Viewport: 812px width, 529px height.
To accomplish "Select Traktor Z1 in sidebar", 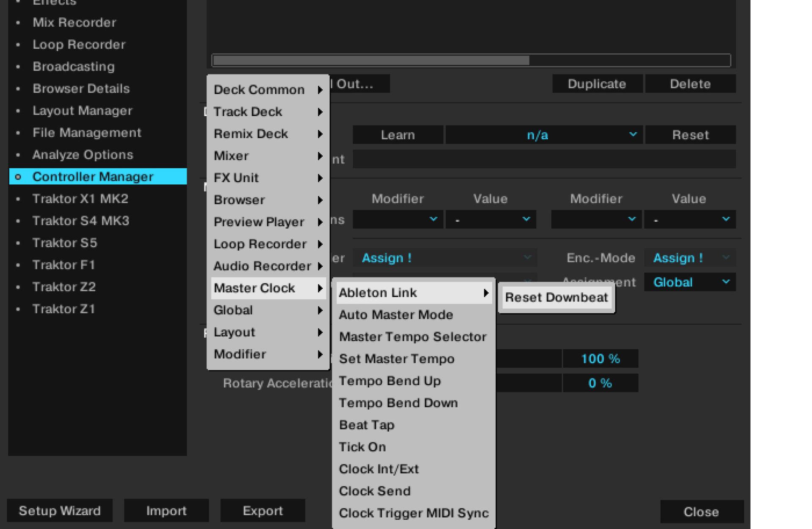I will click(x=98, y=309).
